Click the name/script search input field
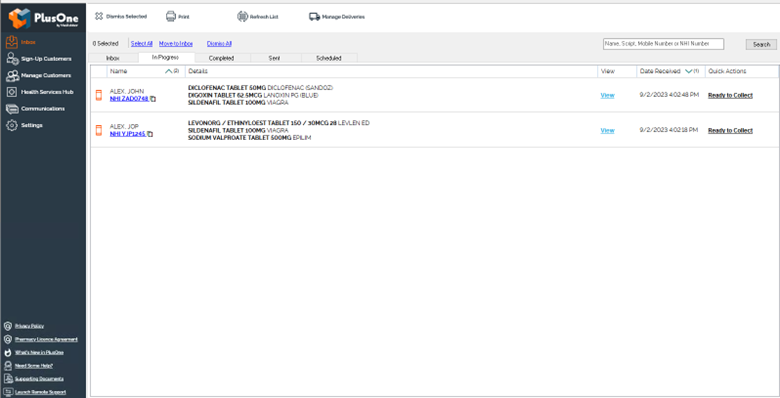780x398 pixels. tap(663, 44)
